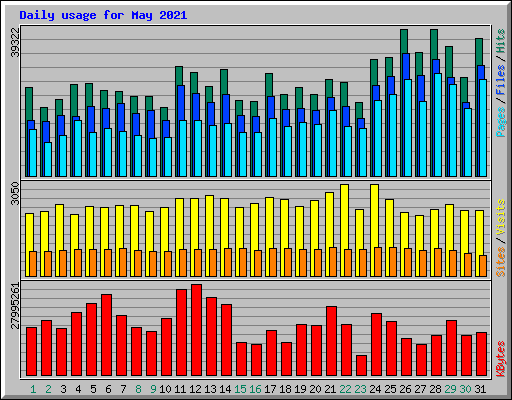Click day 1 on the x-axis
The height and width of the screenshot is (400, 512).
[x=33, y=389]
